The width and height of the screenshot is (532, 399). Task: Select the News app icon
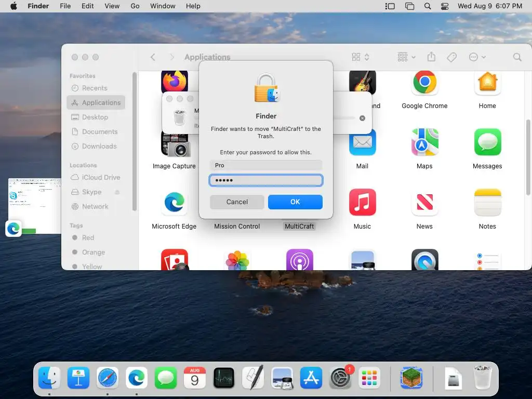pos(424,202)
